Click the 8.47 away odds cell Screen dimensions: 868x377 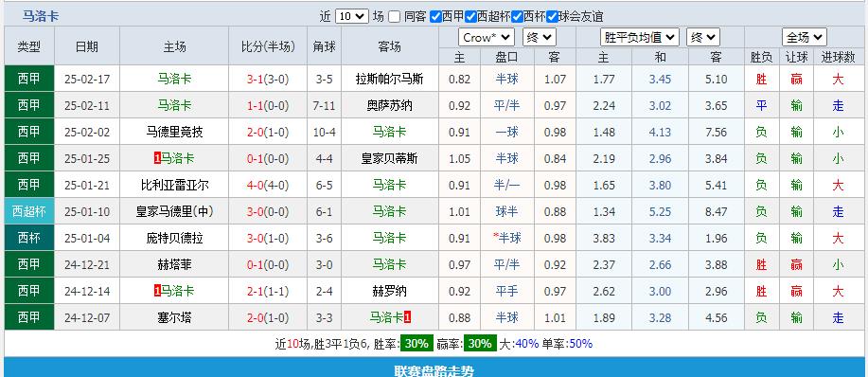(717, 212)
